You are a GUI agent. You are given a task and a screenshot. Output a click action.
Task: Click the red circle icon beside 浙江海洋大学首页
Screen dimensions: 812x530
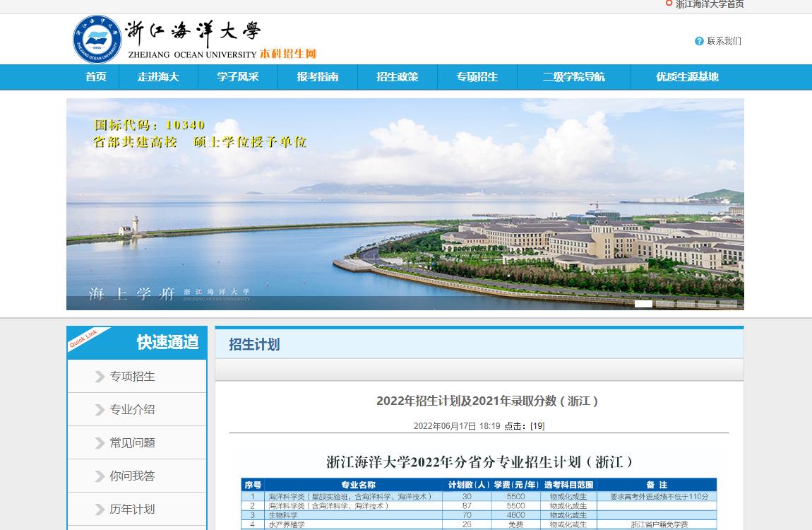669,3
